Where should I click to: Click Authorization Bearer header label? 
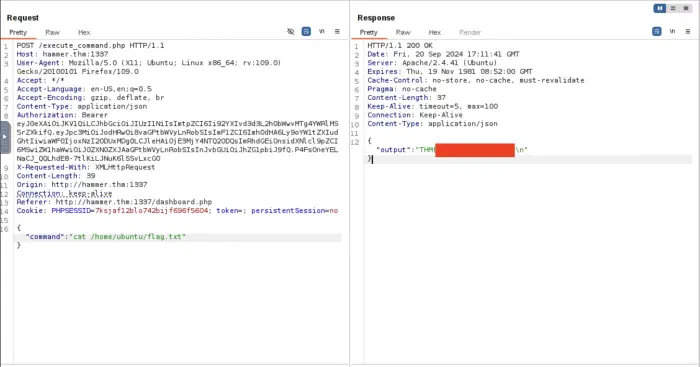click(x=62, y=115)
